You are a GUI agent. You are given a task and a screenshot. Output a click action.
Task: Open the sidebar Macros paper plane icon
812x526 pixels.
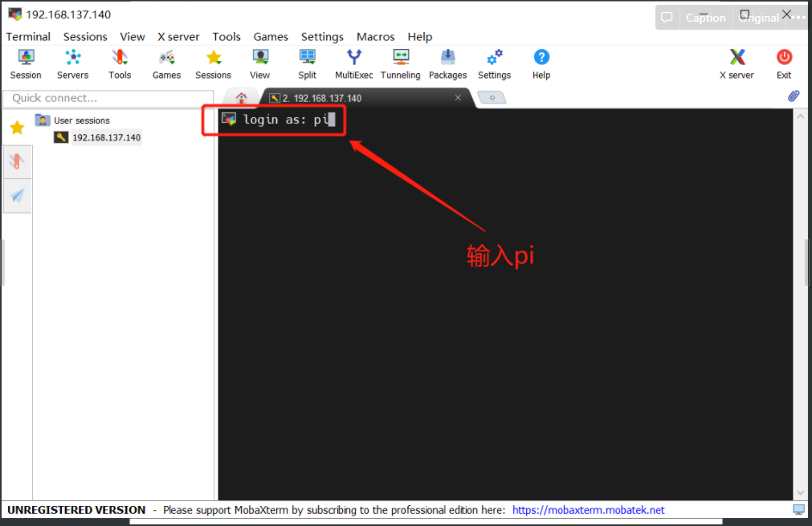pos(17,196)
